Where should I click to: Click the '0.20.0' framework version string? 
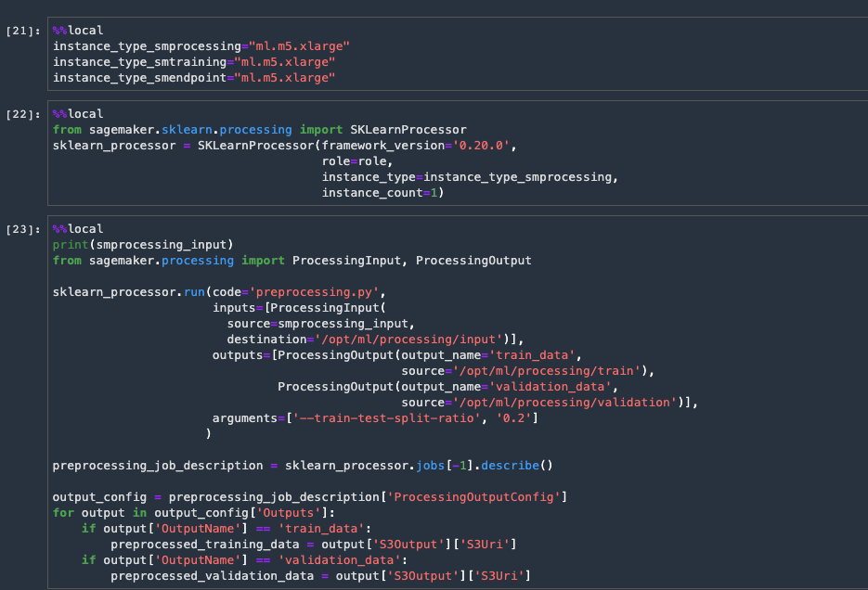pyautogui.click(x=481, y=146)
